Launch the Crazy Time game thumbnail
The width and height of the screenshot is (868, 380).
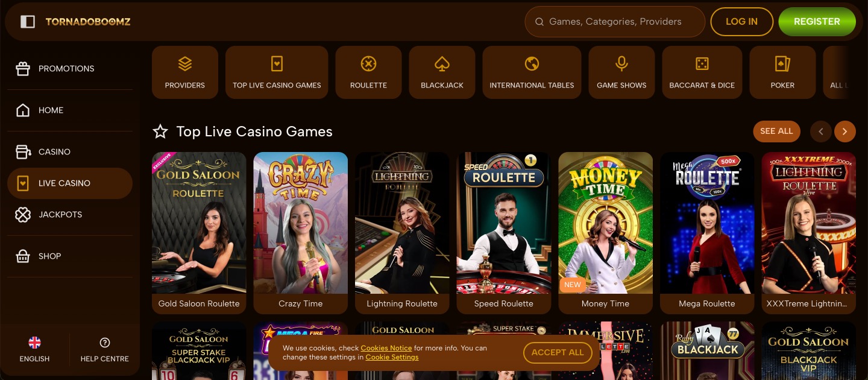[x=301, y=233]
